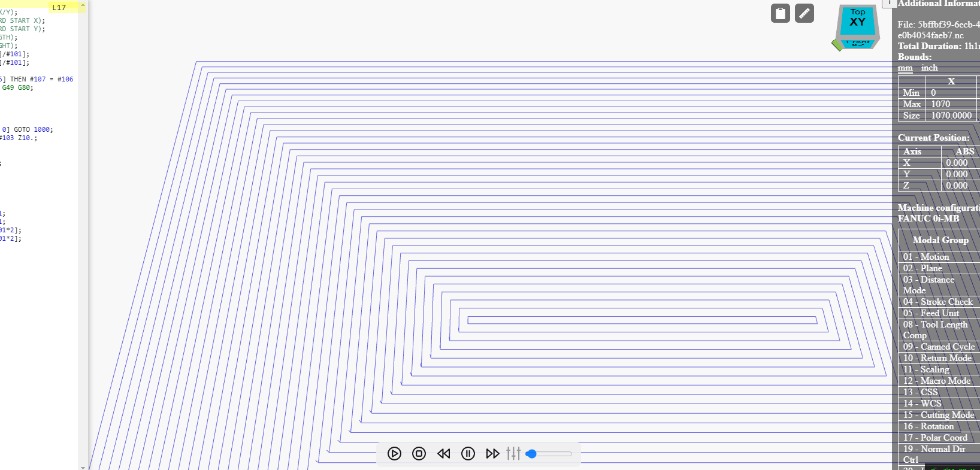
Task: Click the L17 line indicator in the code editor
Action: [59, 8]
